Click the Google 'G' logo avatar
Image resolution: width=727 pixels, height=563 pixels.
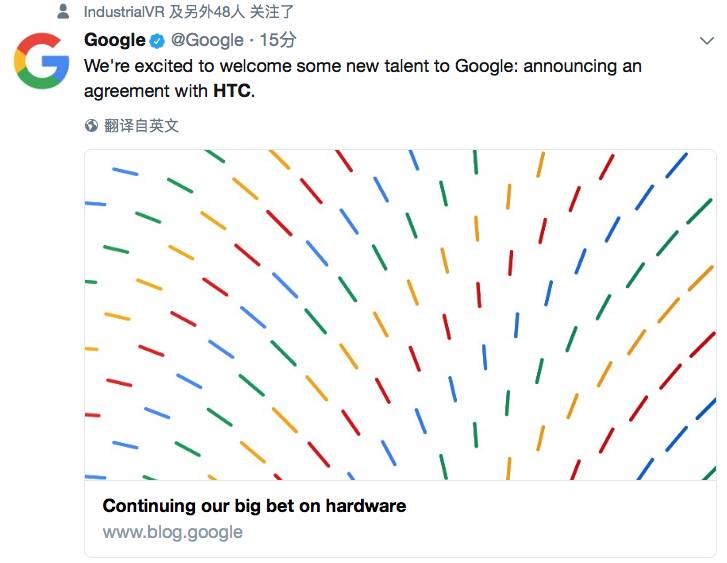(x=41, y=61)
